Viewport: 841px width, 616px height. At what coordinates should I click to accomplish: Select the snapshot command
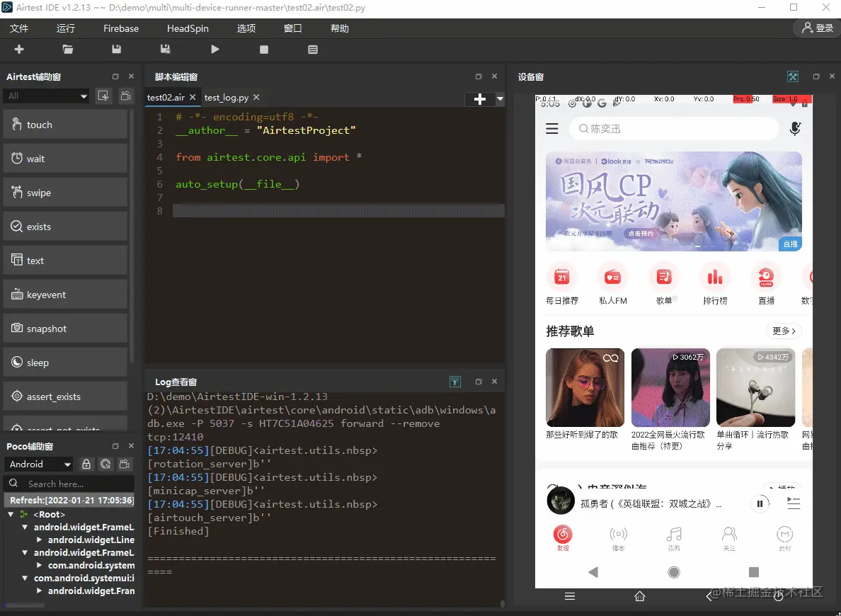(x=65, y=329)
